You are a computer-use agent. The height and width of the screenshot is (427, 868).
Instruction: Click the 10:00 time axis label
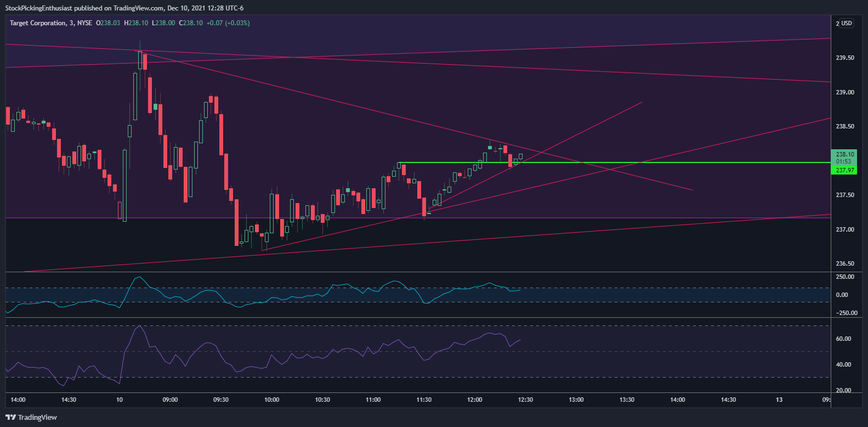tap(271, 400)
